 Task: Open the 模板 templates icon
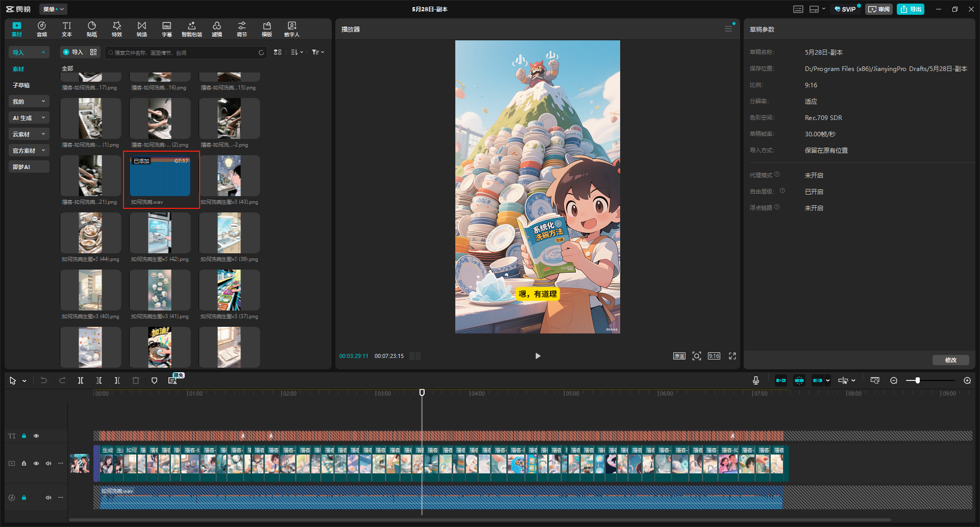tap(267, 29)
